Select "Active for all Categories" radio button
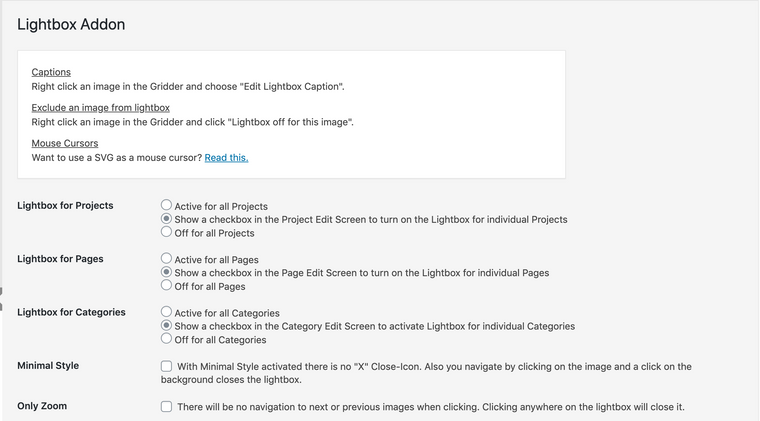This screenshot has height=421, width=760. click(167, 312)
